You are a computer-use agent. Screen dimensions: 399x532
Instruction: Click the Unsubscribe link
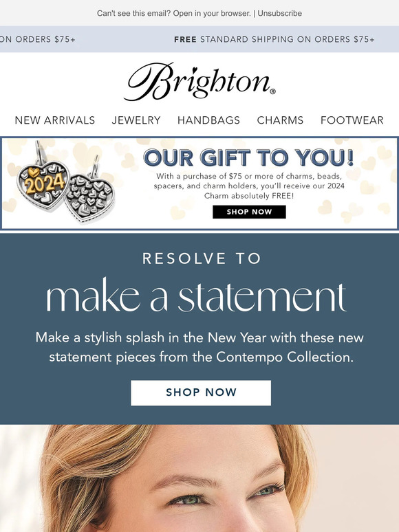280,13
